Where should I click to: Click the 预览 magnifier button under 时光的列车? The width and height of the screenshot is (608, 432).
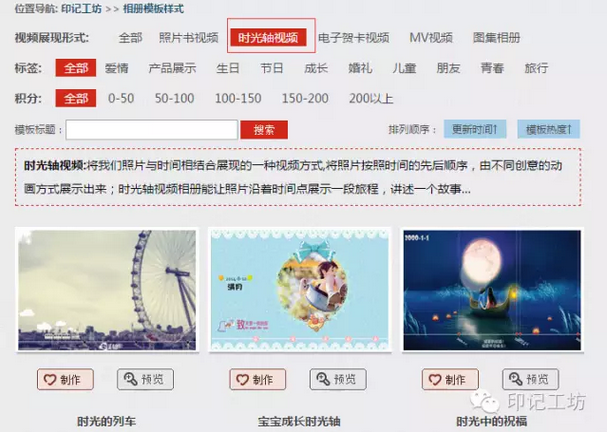coord(145,379)
